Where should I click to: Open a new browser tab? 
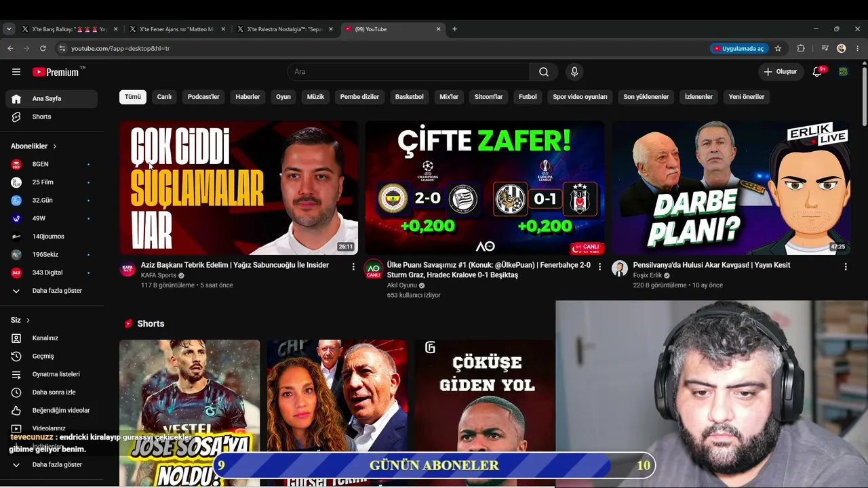tap(454, 29)
